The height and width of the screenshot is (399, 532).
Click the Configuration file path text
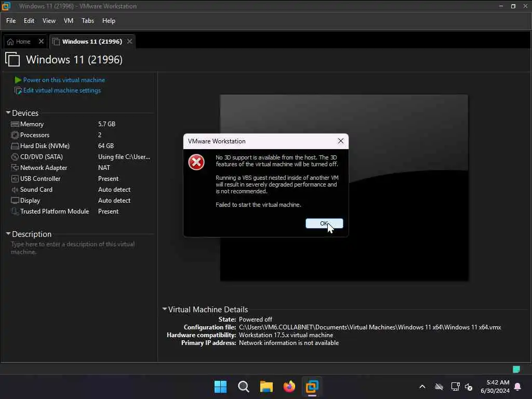tap(370, 327)
